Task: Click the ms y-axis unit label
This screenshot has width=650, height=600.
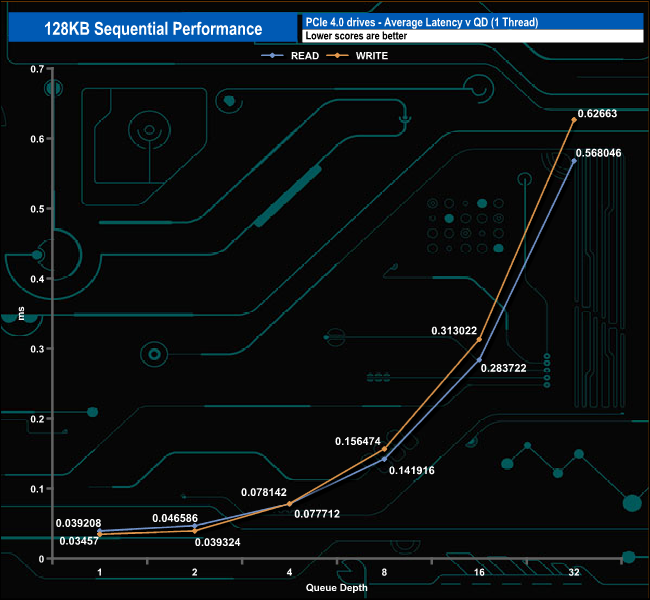Action: 21,313
